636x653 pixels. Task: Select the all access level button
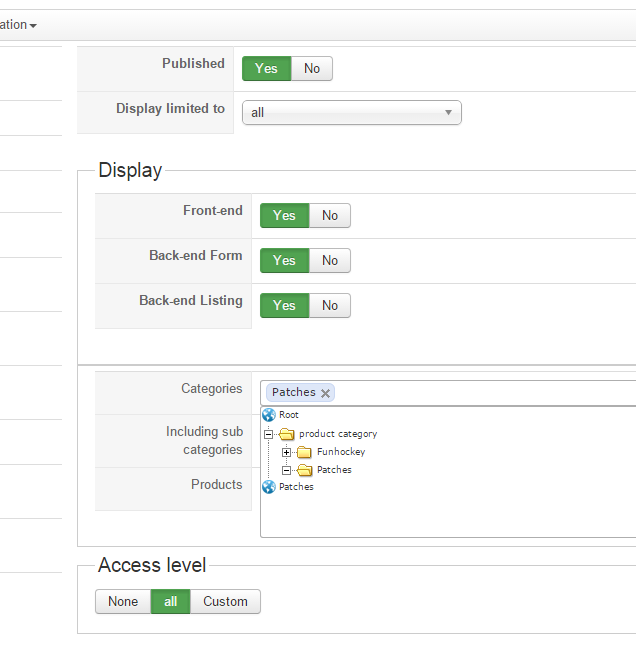point(170,602)
